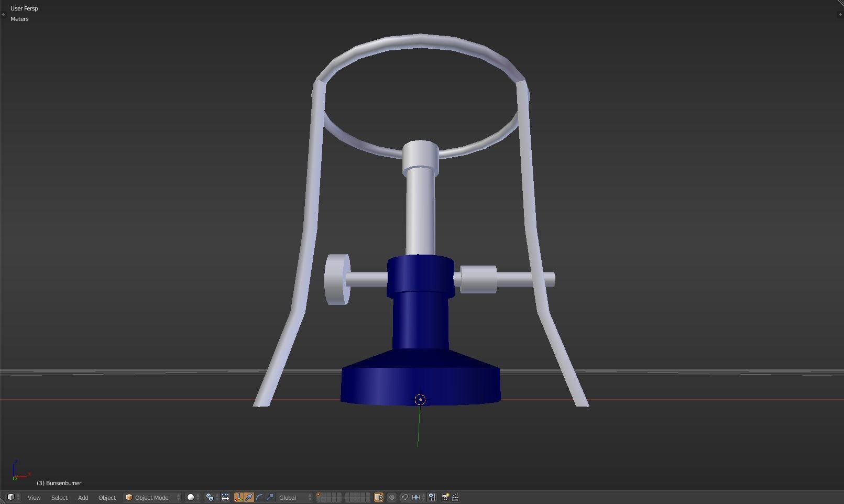This screenshot has width=844, height=504.
Task: Open the editor type selector
Action: point(13,497)
